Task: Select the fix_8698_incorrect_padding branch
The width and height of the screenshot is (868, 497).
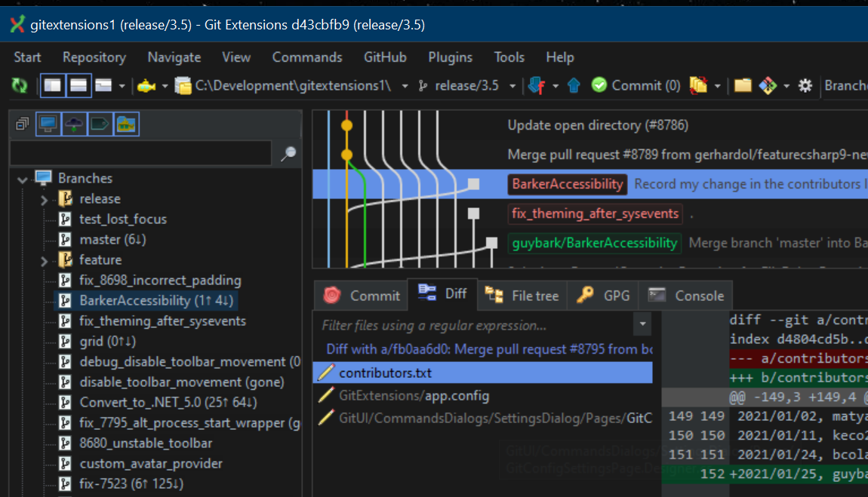Action: [160, 281]
